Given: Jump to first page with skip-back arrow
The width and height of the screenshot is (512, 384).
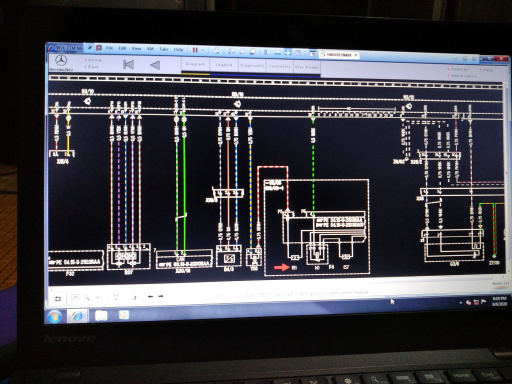Looking at the screenshot, I should click(x=128, y=64).
